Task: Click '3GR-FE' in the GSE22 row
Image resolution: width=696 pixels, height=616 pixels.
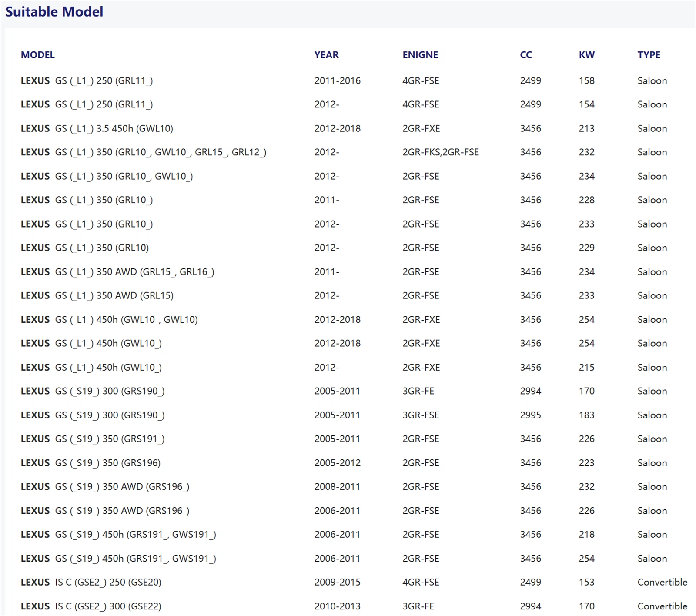Action: [418, 606]
